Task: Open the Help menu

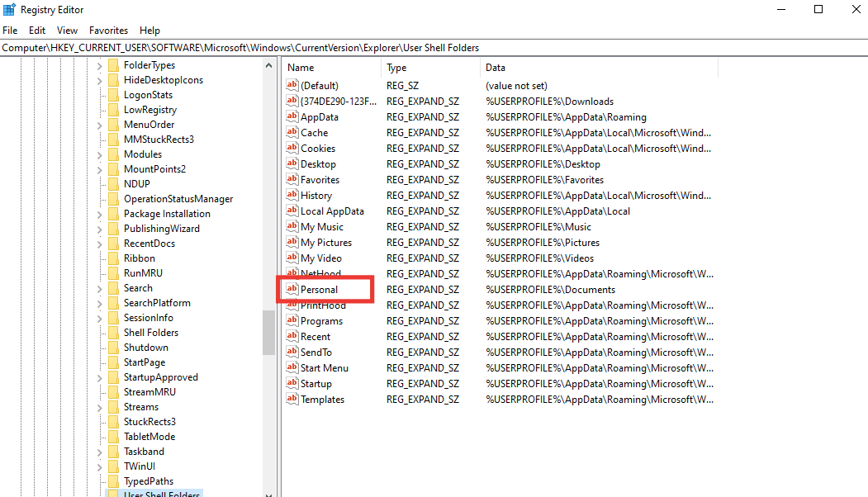Action: 149,31
